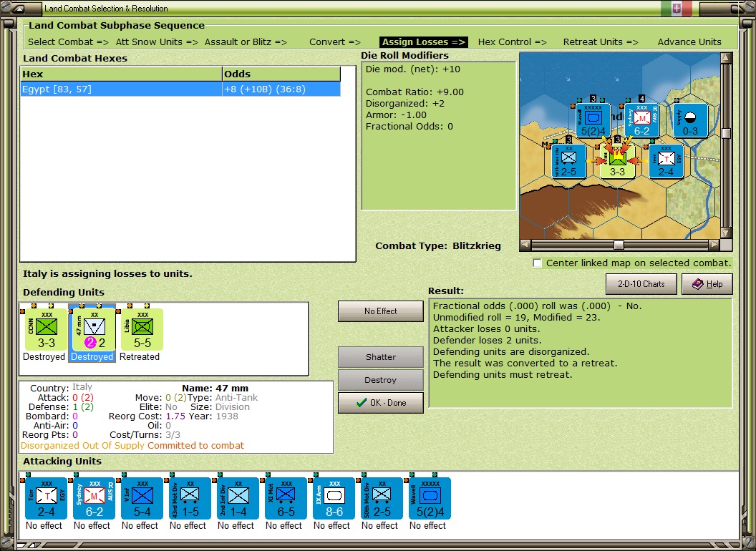
Task: Click the defending 3-3 stack on the map
Action: point(617,161)
